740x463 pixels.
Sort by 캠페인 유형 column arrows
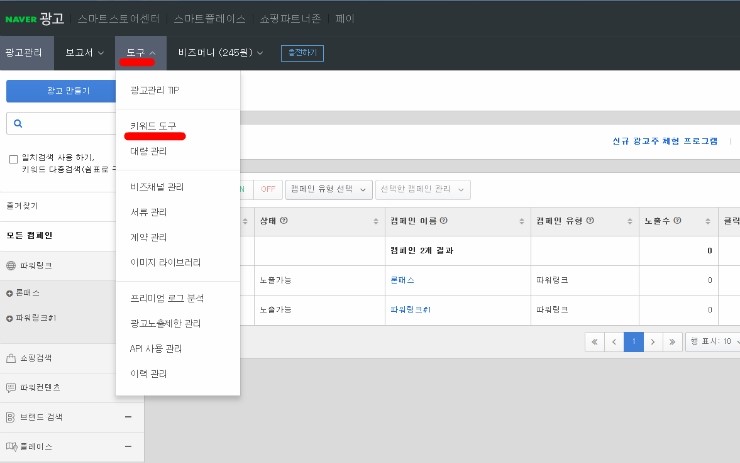[x=630, y=221]
